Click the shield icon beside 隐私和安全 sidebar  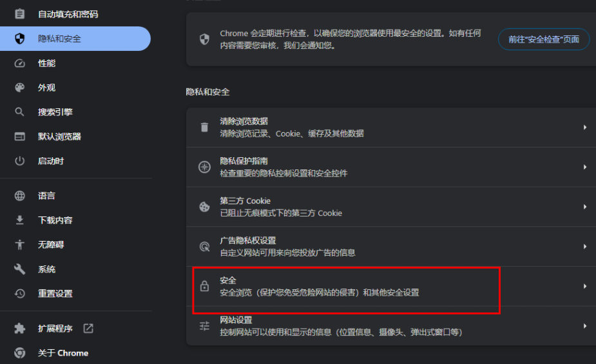pyautogui.click(x=20, y=39)
